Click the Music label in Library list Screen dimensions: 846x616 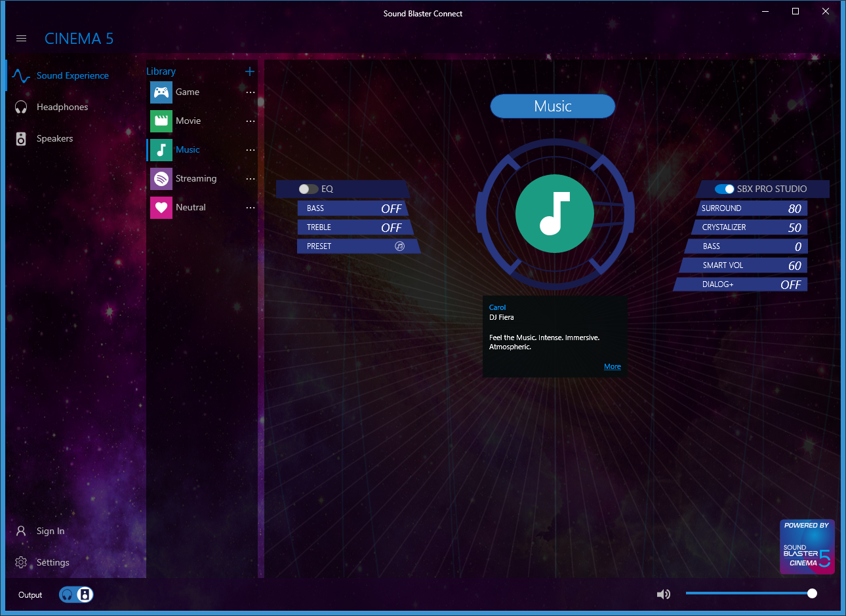[188, 150]
